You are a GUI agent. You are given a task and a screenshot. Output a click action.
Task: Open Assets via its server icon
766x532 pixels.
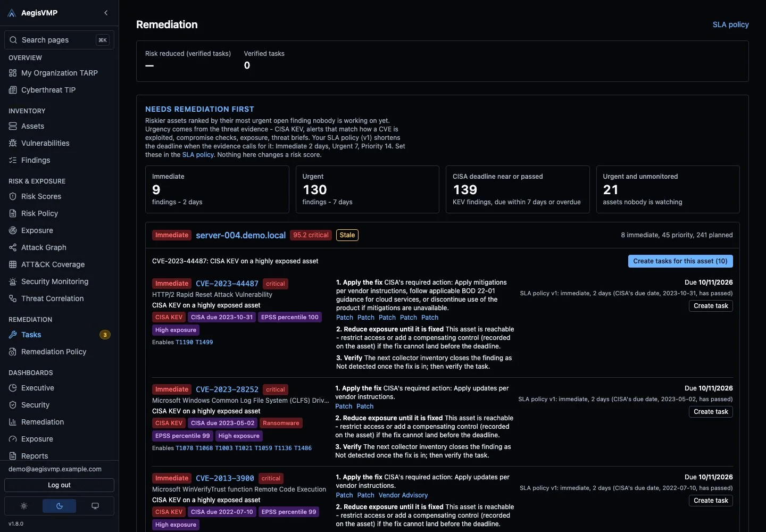[x=13, y=126]
